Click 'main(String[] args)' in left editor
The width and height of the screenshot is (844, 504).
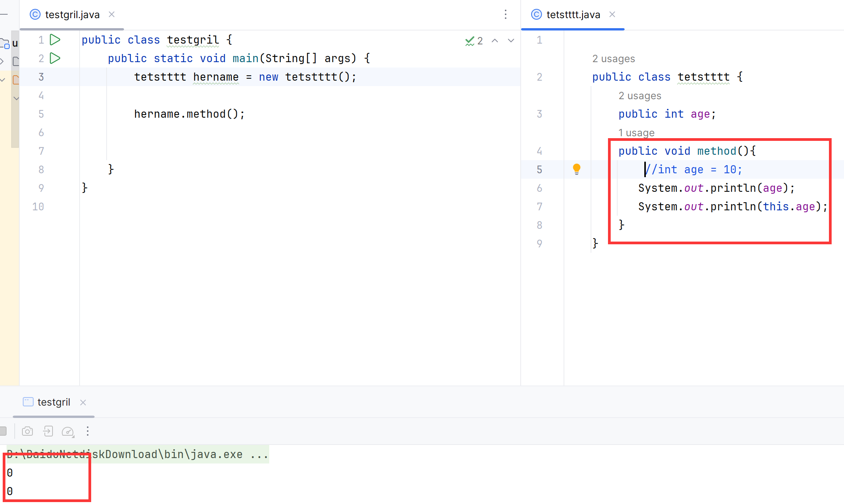tap(294, 59)
